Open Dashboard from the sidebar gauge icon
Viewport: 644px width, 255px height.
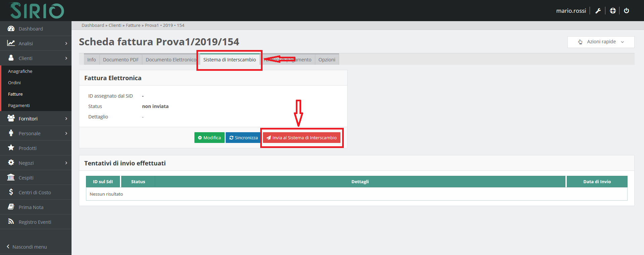tap(11, 29)
